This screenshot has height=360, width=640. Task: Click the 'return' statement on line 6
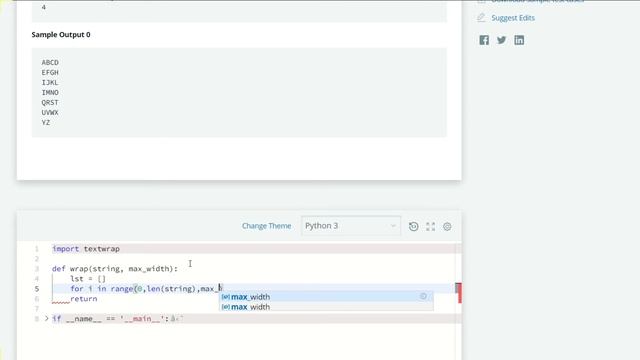84,299
